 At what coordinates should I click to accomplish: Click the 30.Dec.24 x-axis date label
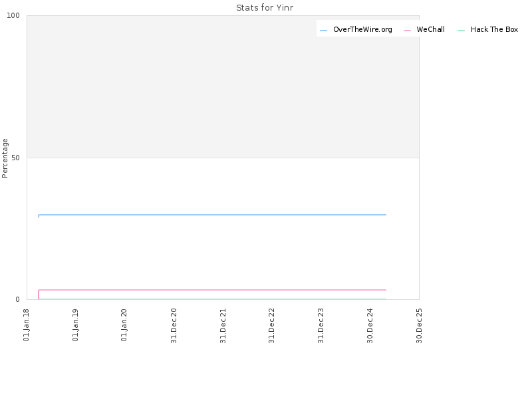tap(370, 326)
